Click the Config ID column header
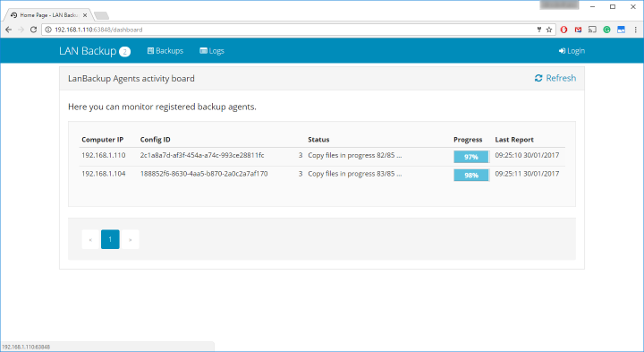Image resolution: width=644 pixels, height=352 pixels. tap(156, 140)
